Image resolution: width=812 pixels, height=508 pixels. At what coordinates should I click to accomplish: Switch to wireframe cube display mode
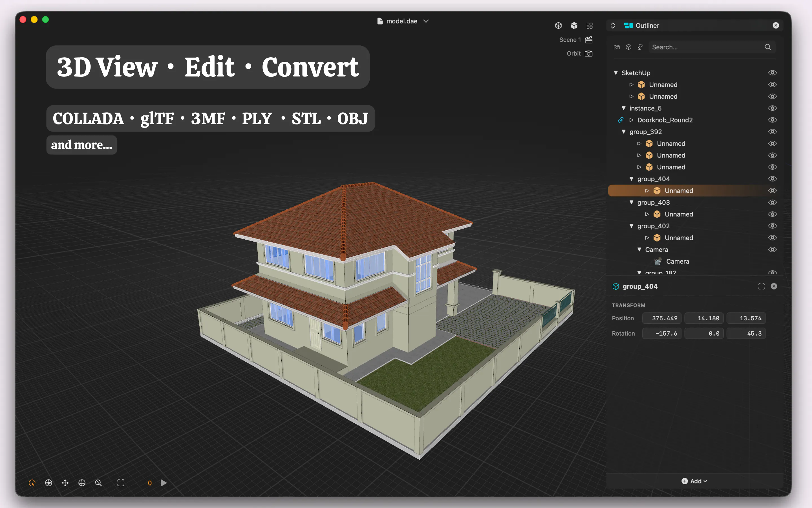(x=558, y=25)
